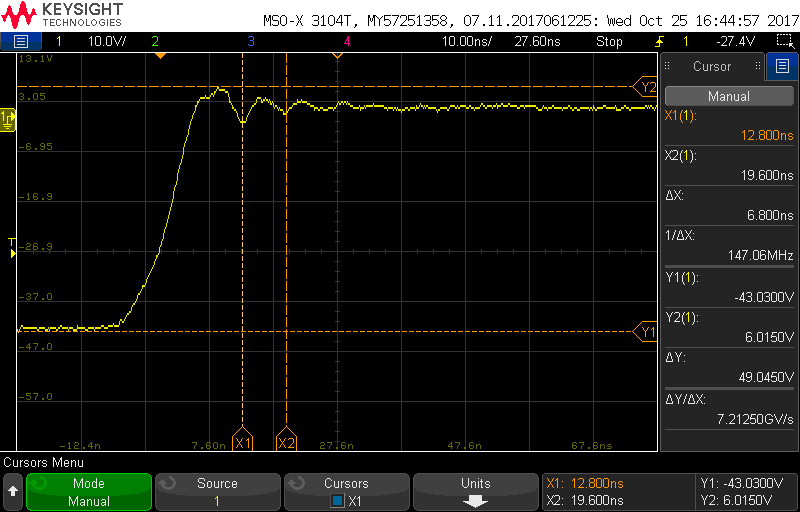The height and width of the screenshot is (512, 800).
Task: Click the orange trigger time reference triangle
Action: coord(160,56)
